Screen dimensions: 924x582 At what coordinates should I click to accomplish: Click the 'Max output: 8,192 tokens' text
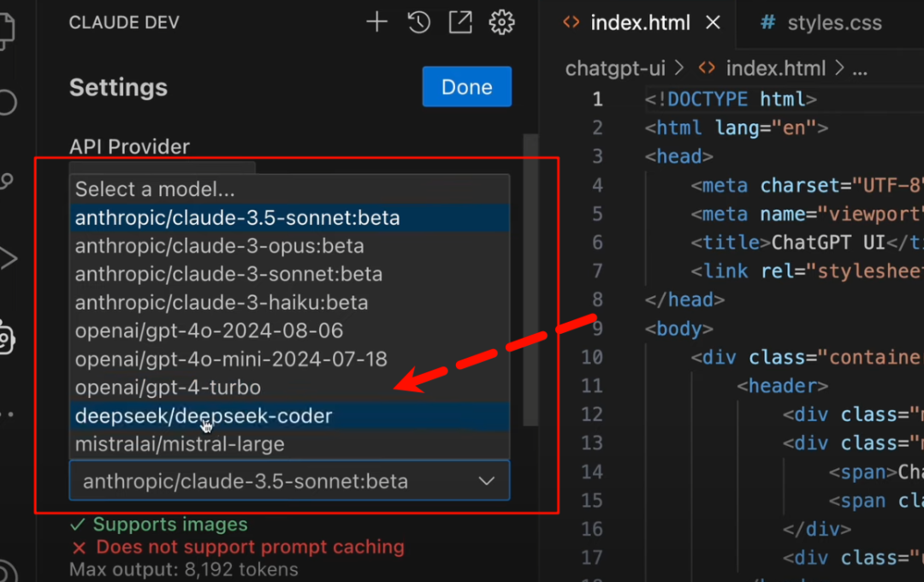pos(184,569)
